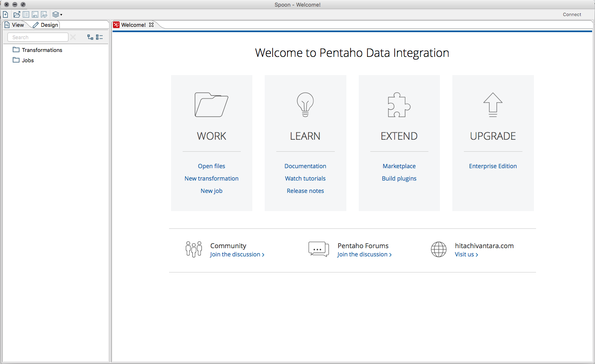Image resolution: width=595 pixels, height=364 pixels.
Task: Click the clear search X icon
Action: click(x=73, y=37)
